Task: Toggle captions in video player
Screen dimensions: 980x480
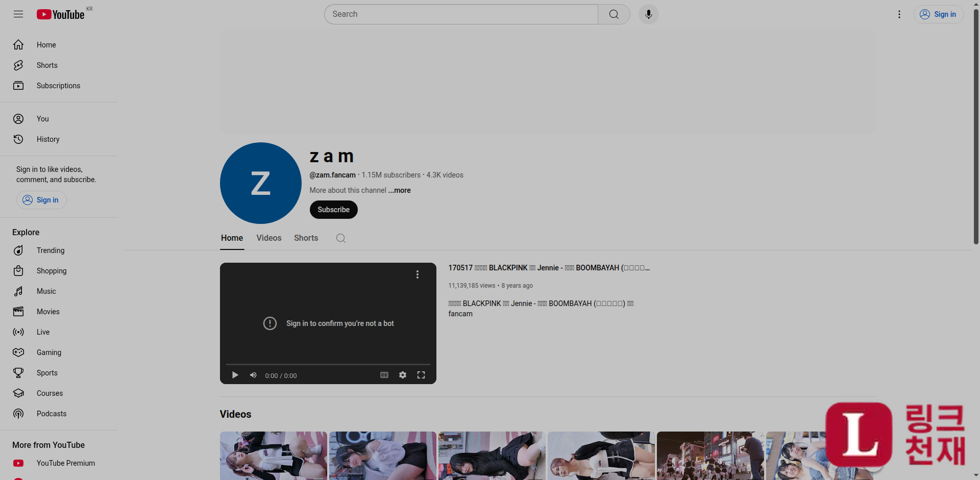Action: (x=384, y=375)
